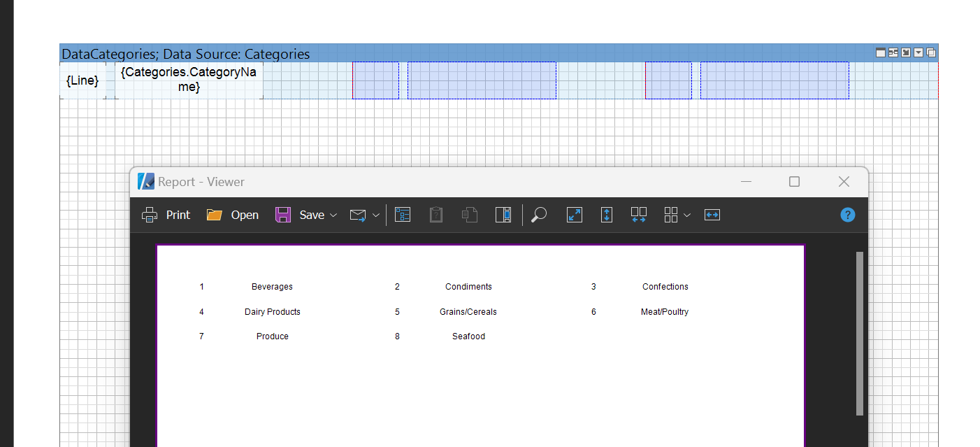The height and width of the screenshot is (447, 980).
Task: Click the Report - Viewer application logo icon
Action: [146, 182]
